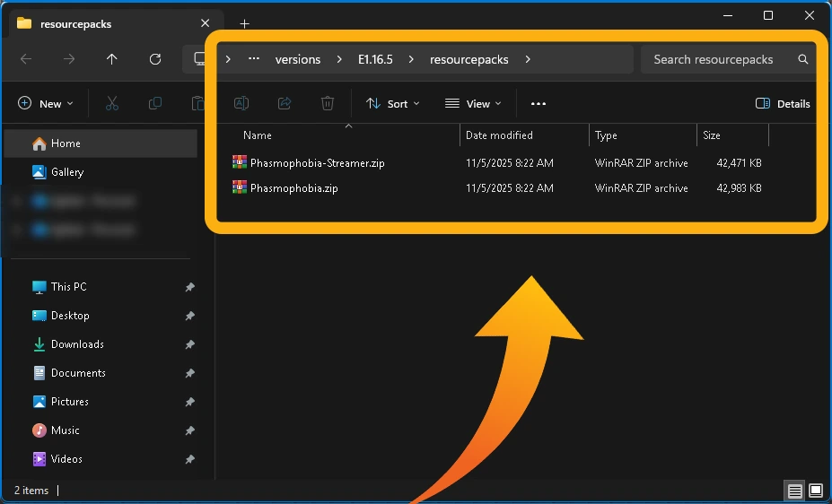Click the Rename icon in toolbar

coord(241,104)
